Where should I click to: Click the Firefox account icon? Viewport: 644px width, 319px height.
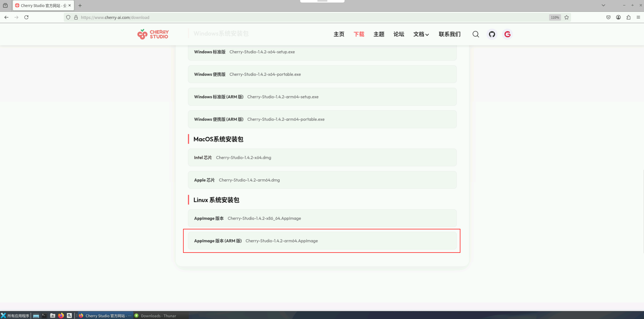click(618, 17)
